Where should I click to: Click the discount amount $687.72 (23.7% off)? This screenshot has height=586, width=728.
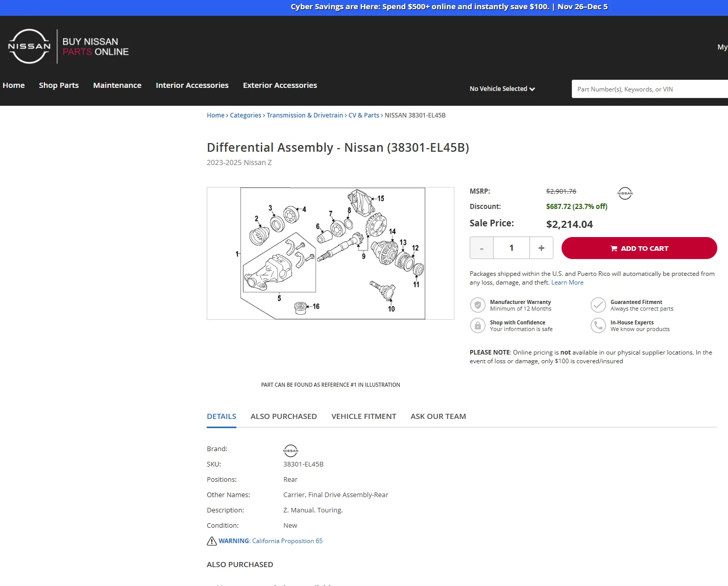pyautogui.click(x=577, y=207)
